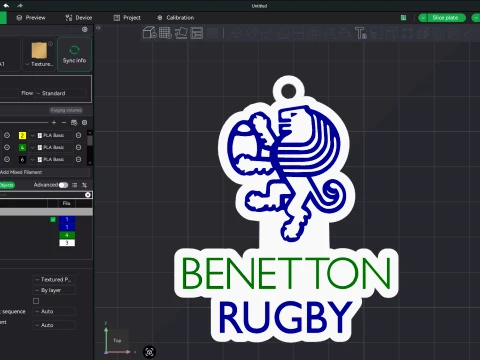Switch to the Calibration tab
Screen dimensions: 480x360
tap(176, 18)
